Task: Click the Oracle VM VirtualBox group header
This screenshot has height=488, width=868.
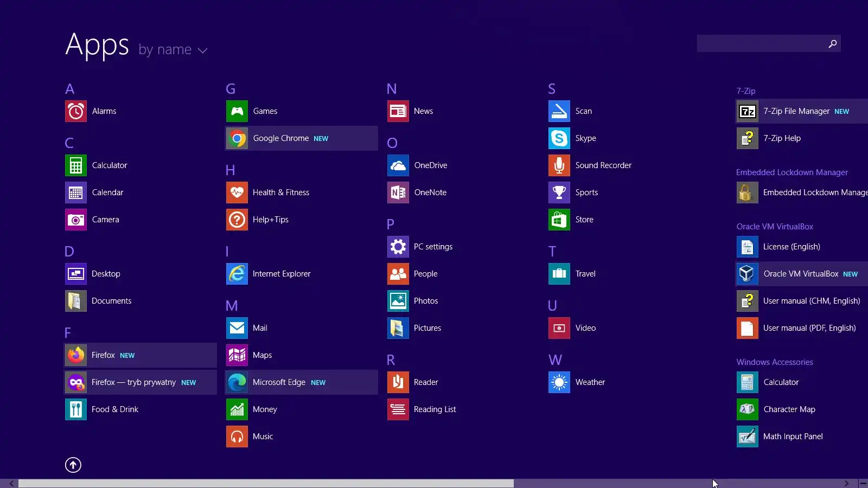Action: tap(775, 227)
